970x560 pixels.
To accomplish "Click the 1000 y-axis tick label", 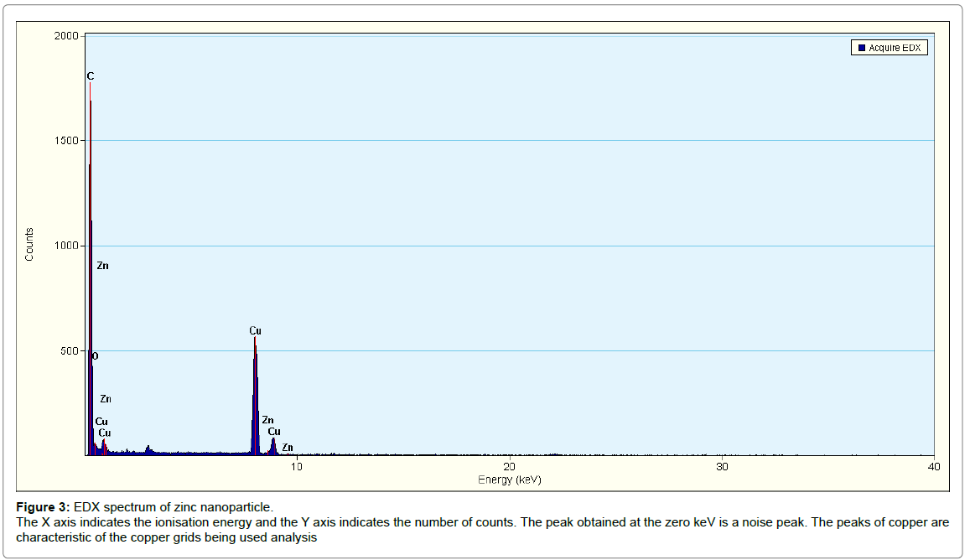I will [66, 246].
